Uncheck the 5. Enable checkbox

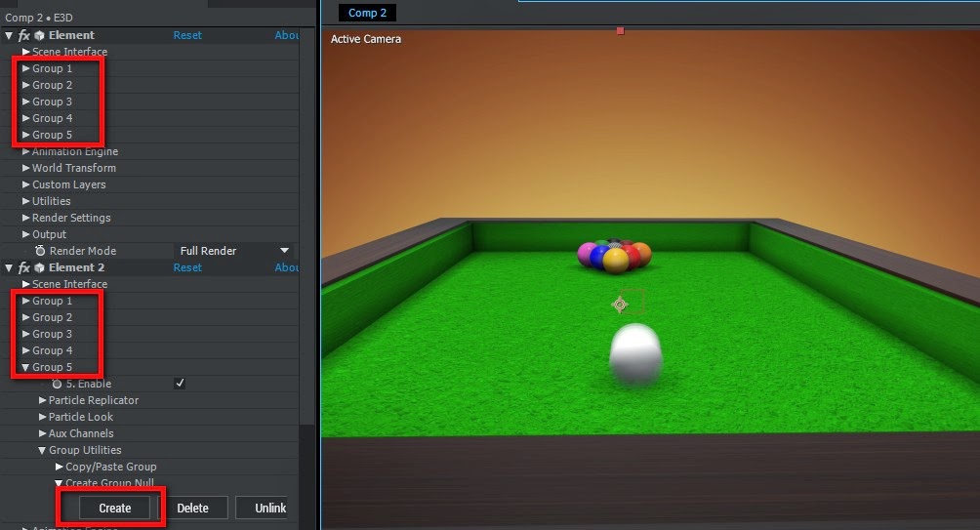click(180, 384)
